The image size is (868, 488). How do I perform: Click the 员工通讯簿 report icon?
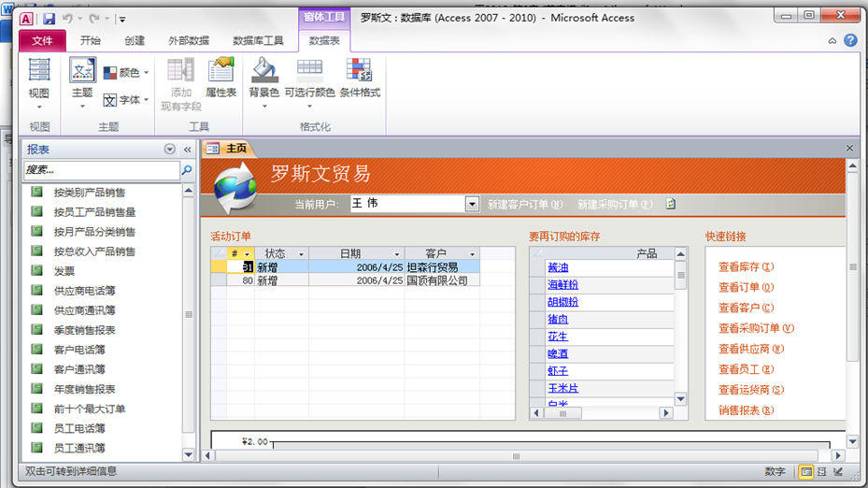[37, 447]
